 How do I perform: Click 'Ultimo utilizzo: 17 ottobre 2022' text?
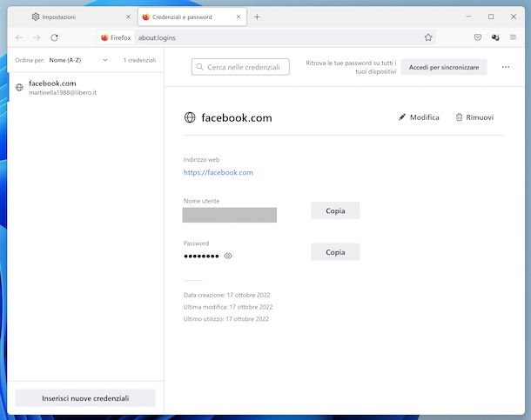click(x=225, y=319)
